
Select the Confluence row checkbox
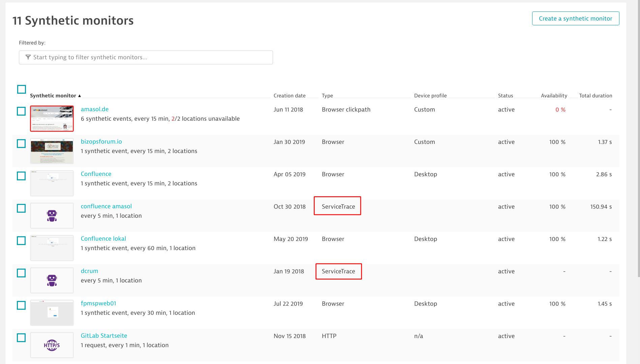[x=21, y=176]
